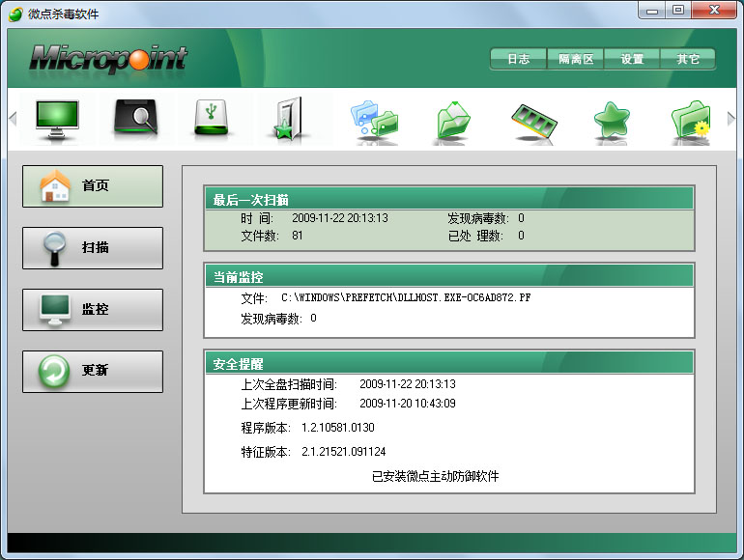Click scan time 2009-11-22 20:13:13 in last scan
The image size is (744, 560).
[x=340, y=218]
